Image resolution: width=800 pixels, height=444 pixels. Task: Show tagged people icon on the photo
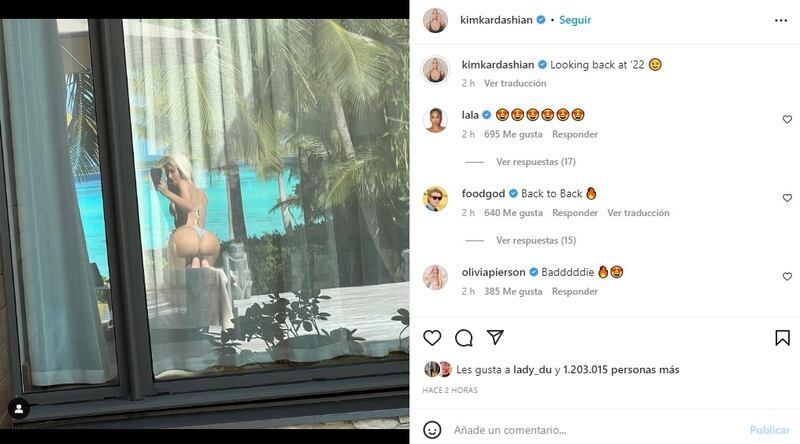pyautogui.click(x=19, y=409)
